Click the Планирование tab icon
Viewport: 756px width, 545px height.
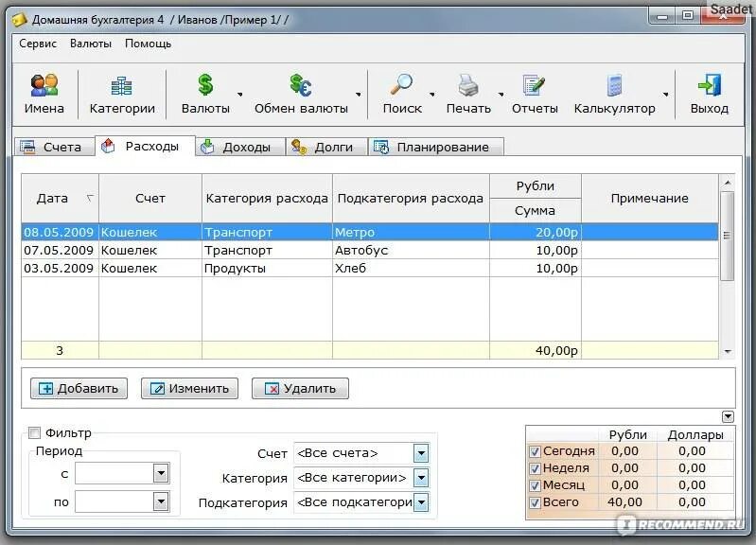pyautogui.click(x=381, y=147)
